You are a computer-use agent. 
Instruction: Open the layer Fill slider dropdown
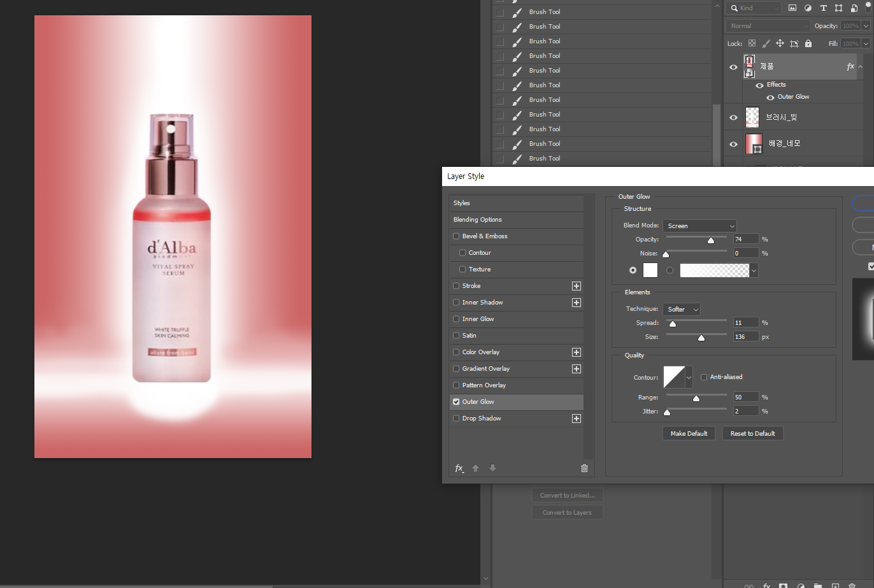[866, 43]
